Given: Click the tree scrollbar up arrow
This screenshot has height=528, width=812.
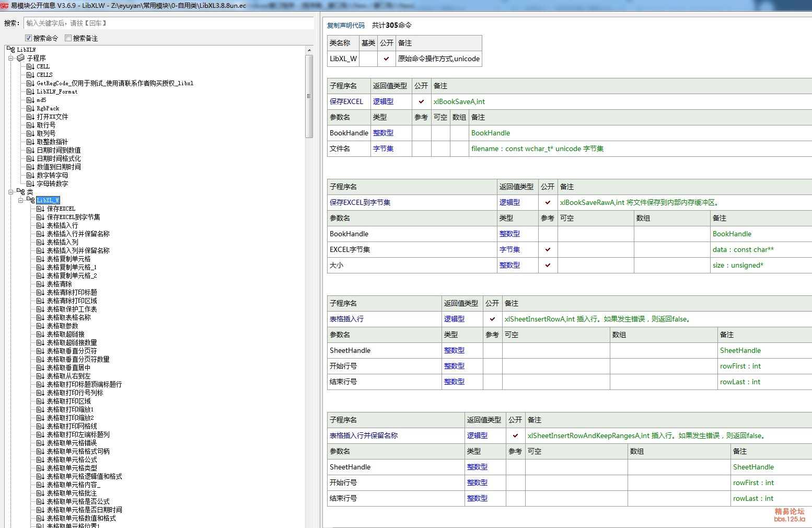Looking at the screenshot, I should pos(309,50).
